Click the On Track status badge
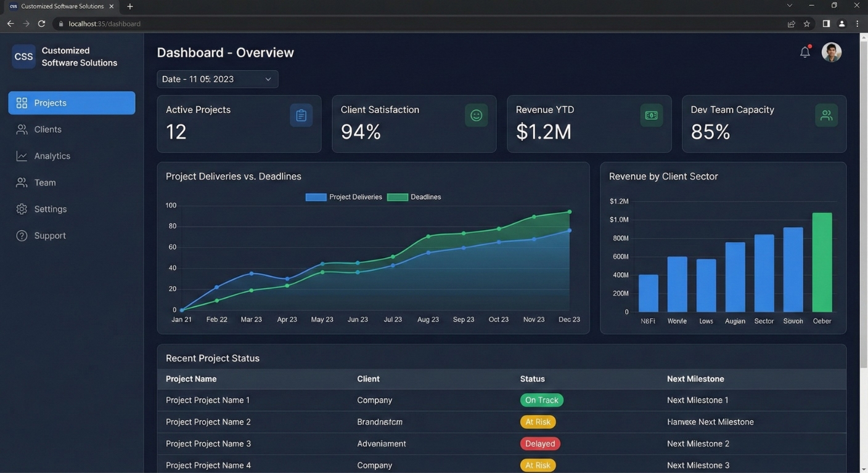 [x=541, y=400]
